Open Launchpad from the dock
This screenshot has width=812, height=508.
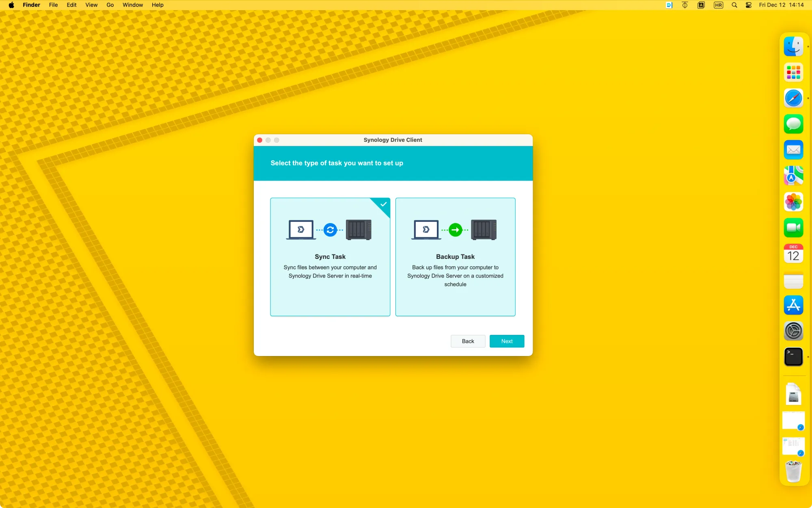[x=793, y=72]
